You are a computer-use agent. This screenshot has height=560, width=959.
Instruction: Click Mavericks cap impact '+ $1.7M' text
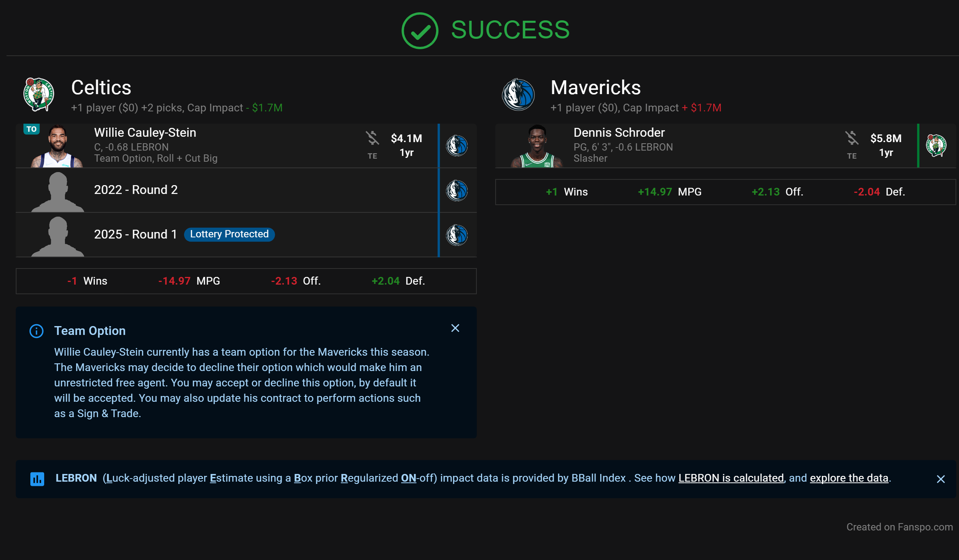click(x=702, y=108)
